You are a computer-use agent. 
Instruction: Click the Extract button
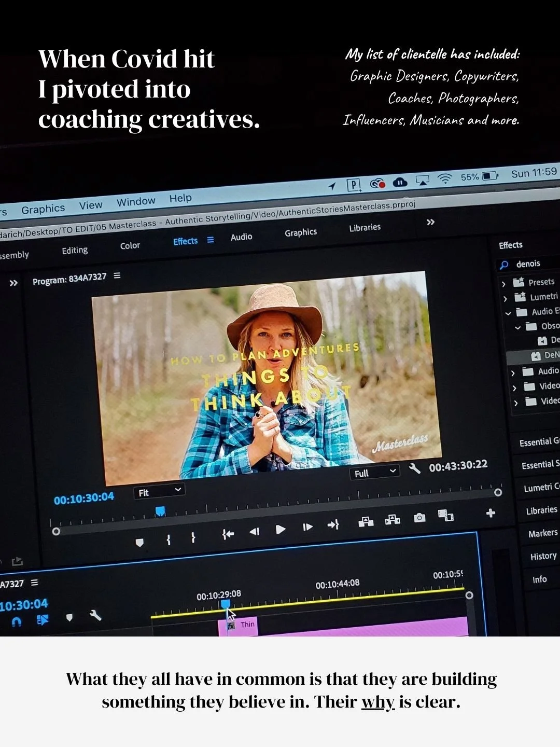tap(393, 519)
